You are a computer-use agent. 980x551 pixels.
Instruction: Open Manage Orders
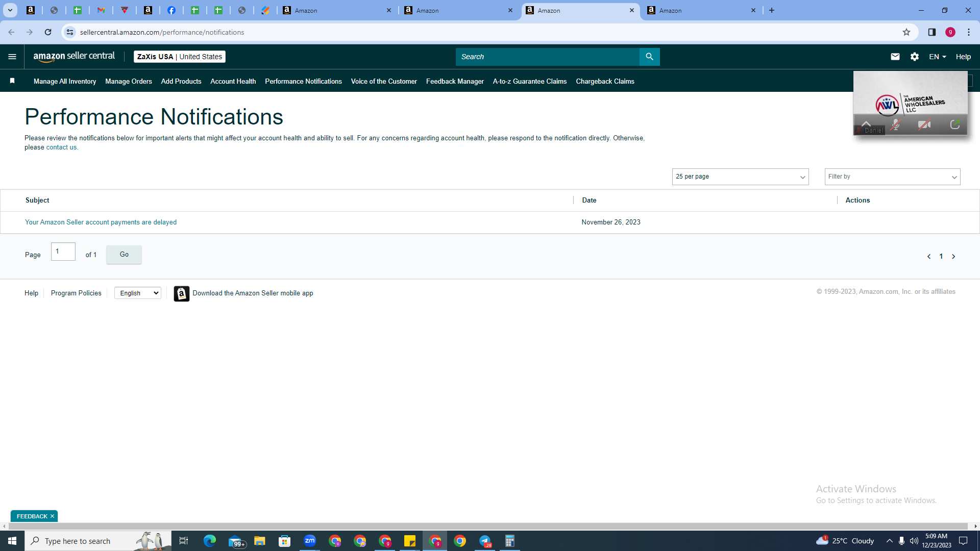point(129,81)
